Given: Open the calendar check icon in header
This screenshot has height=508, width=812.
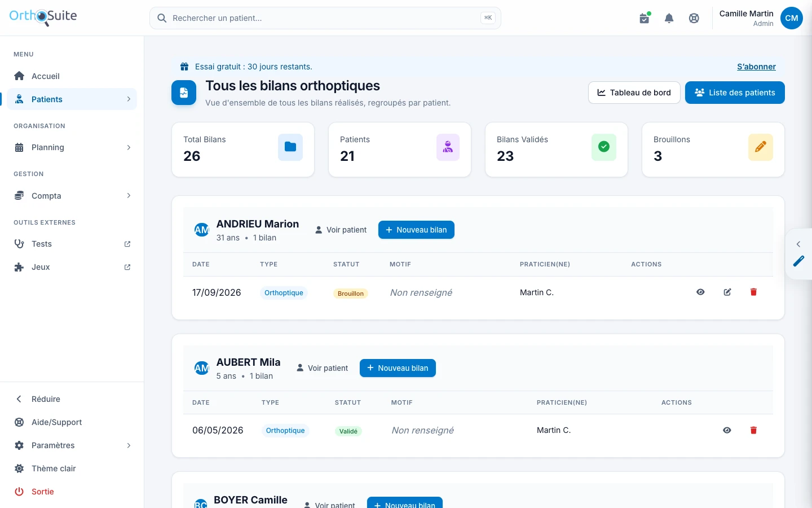Looking at the screenshot, I should [x=645, y=18].
